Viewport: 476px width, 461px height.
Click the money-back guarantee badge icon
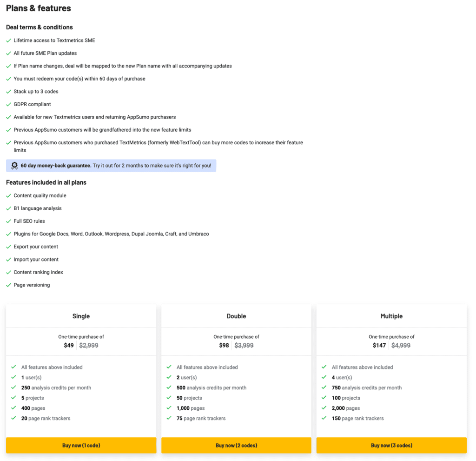[14, 166]
